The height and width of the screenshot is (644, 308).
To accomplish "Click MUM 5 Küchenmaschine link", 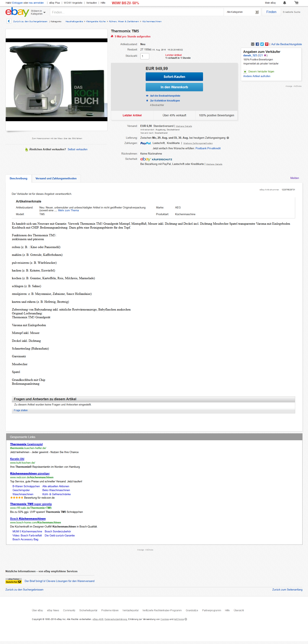I will [x=27, y=532].
